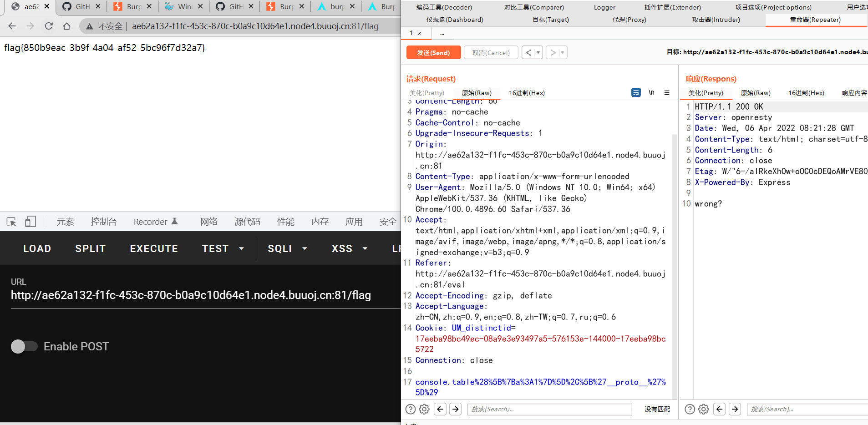Click browser back arrow
Viewport: 868px width, 425px height.
pyautogui.click(x=12, y=26)
